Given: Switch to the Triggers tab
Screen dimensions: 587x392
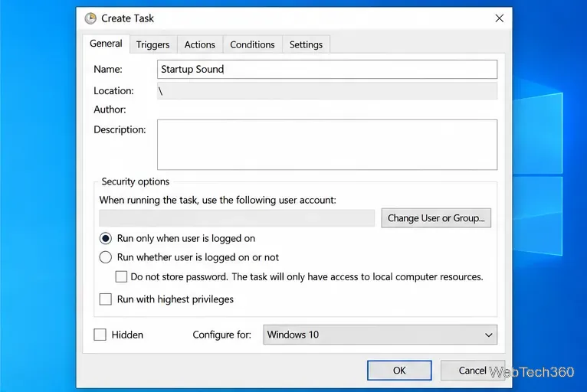Looking at the screenshot, I should point(152,44).
